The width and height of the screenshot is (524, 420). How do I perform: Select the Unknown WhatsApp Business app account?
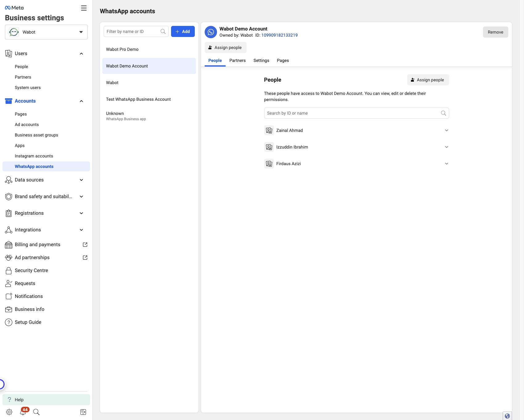(149, 116)
